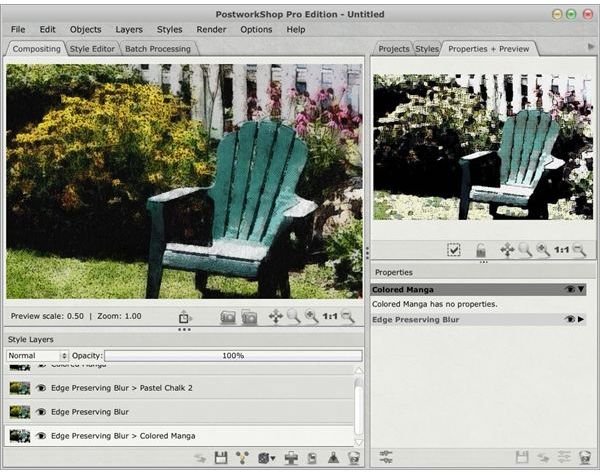The image size is (600, 475).
Task: Save the style with the floppy icon under Style Layers
Action: (221, 458)
